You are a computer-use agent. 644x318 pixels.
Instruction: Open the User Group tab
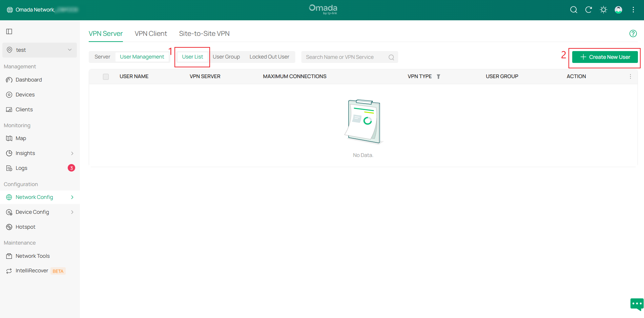[226, 56]
